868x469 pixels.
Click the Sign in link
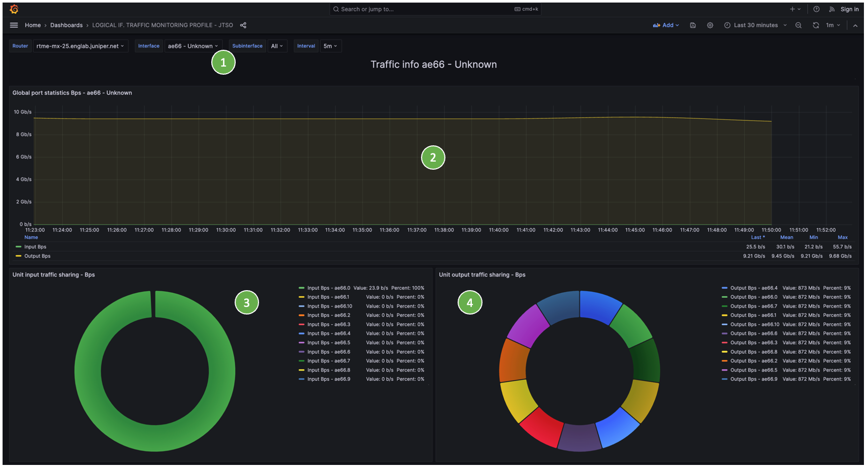[x=849, y=9]
